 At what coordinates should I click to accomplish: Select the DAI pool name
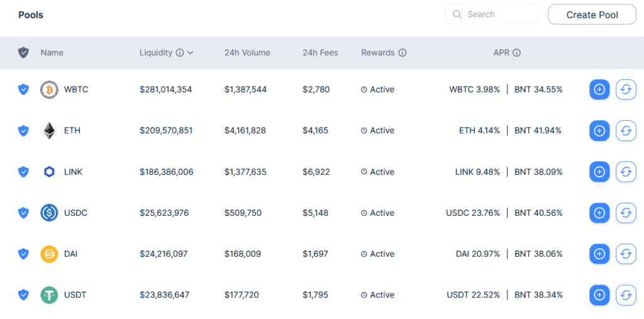[x=70, y=254]
